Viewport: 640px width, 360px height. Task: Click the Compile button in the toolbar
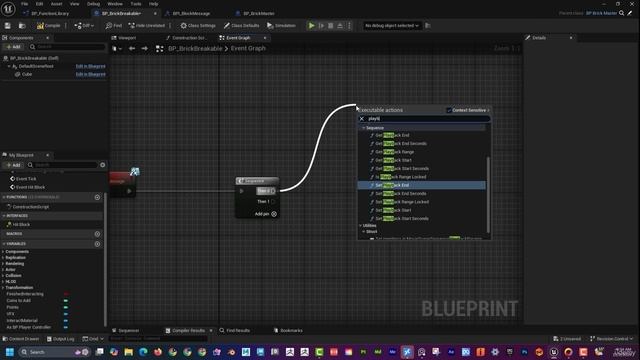pos(49,26)
